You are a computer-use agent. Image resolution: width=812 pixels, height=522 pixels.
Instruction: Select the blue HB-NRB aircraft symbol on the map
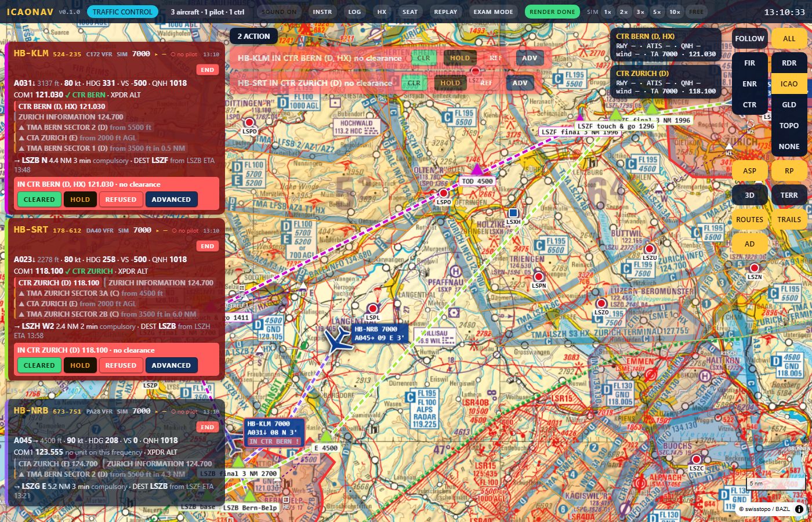point(338,341)
